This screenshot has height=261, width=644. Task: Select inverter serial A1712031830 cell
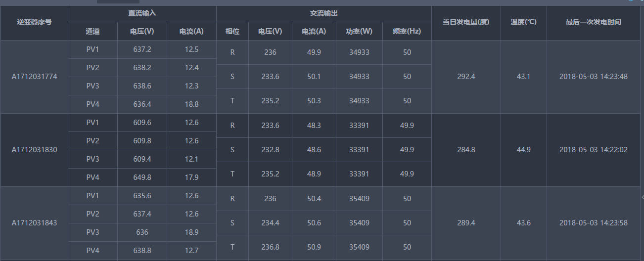click(x=34, y=150)
